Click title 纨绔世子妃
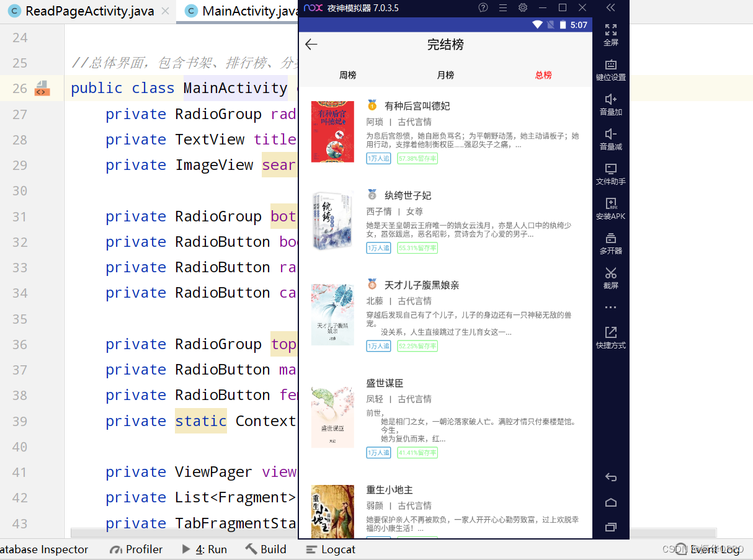Image resolution: width=753 pixels, height=560 pixels. pyautogui.click(x=408, y=195)
